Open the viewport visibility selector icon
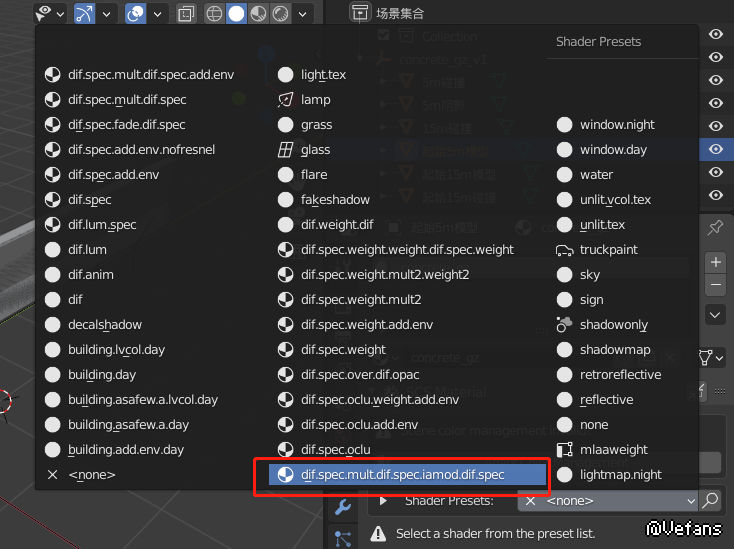The height and width of the screenshot is (549, 734). 44,13
